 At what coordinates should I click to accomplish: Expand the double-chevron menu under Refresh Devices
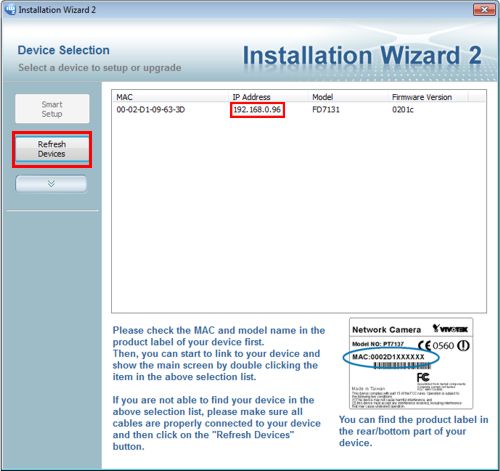coord(51,184)
